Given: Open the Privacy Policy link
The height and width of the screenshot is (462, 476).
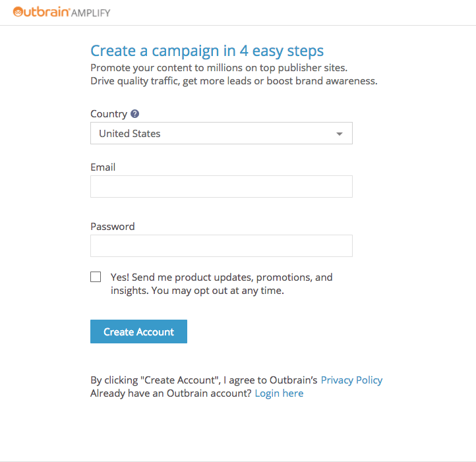Looking at the screenshot, I should point(351,380).
